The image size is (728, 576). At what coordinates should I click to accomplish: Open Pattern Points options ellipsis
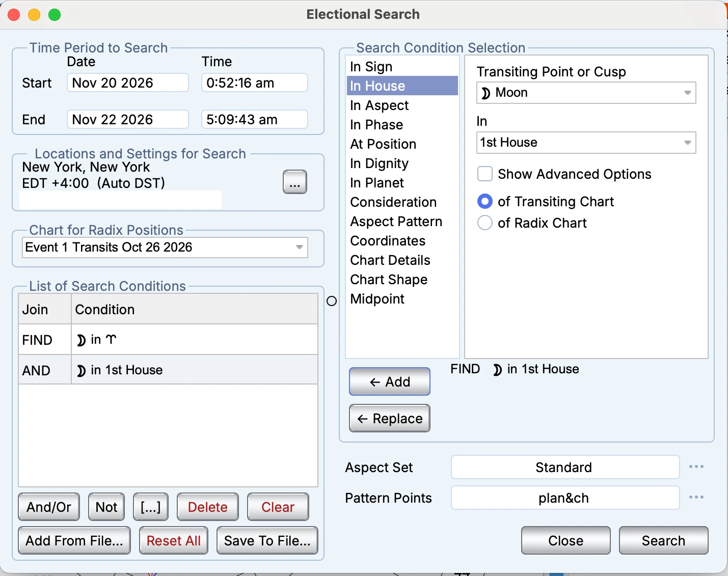[x=696, y=497]
